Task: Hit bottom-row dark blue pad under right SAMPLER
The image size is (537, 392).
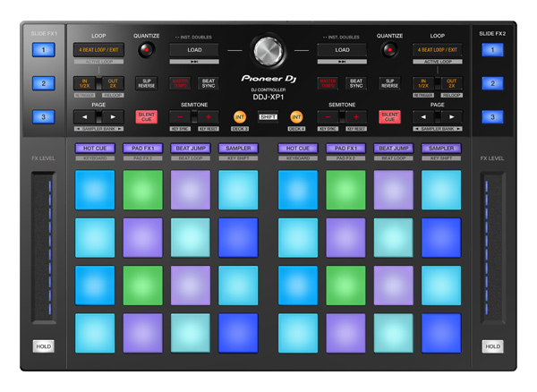Action: point(441,333)
